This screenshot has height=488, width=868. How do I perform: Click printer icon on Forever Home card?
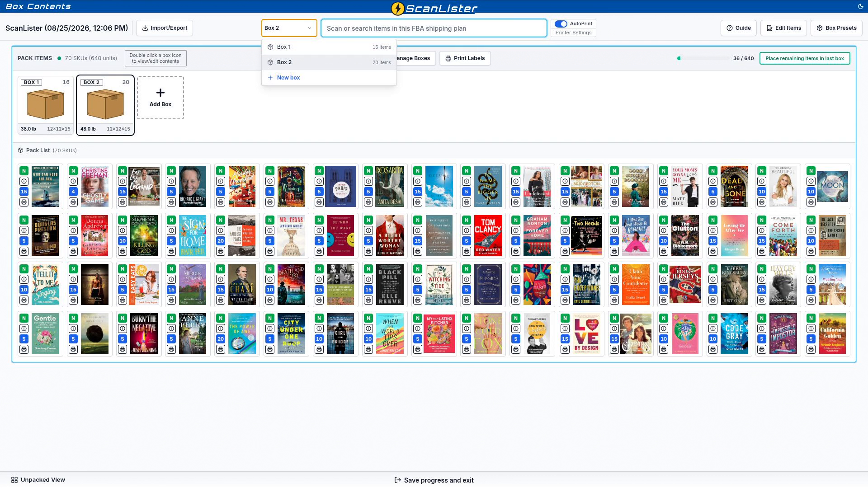[516, 251]
